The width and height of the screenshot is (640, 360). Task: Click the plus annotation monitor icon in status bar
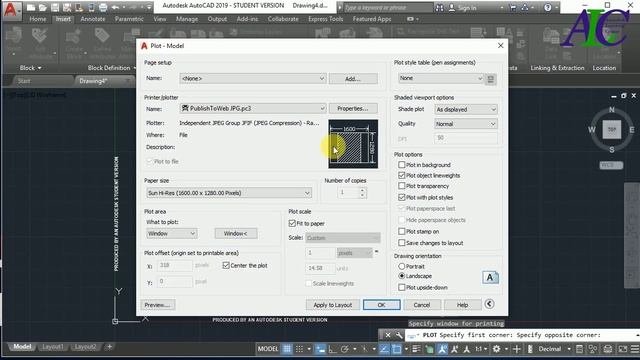517,349
